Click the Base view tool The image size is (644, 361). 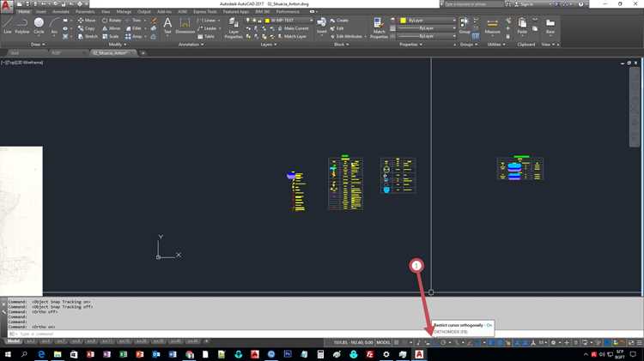550,26
